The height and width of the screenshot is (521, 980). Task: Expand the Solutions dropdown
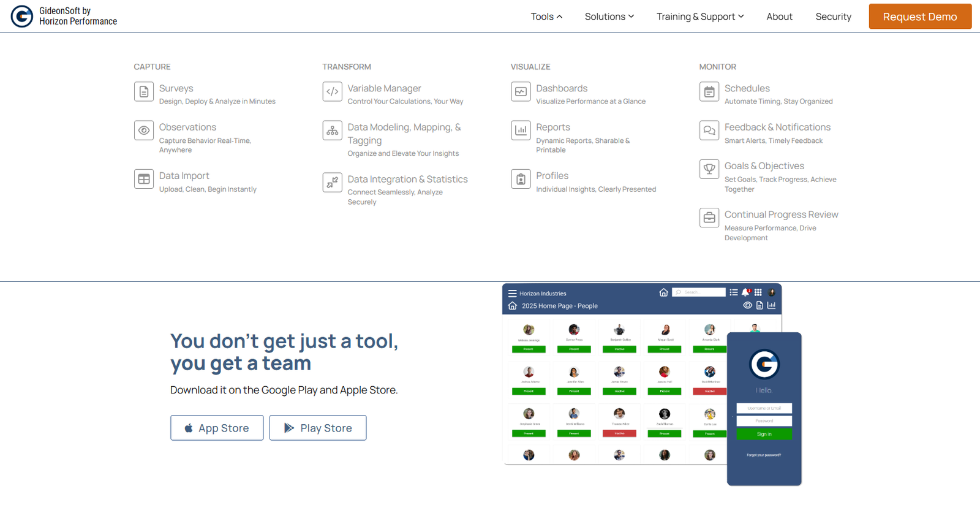click(x=609, y=17)
